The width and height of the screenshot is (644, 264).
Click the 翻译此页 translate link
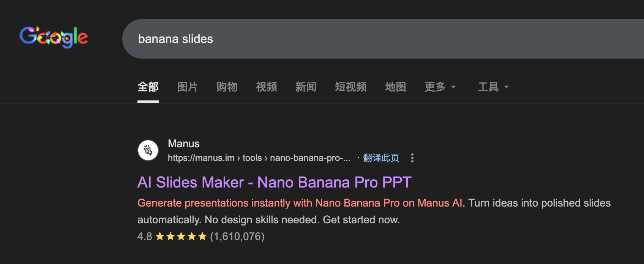[x=381, y=158]
